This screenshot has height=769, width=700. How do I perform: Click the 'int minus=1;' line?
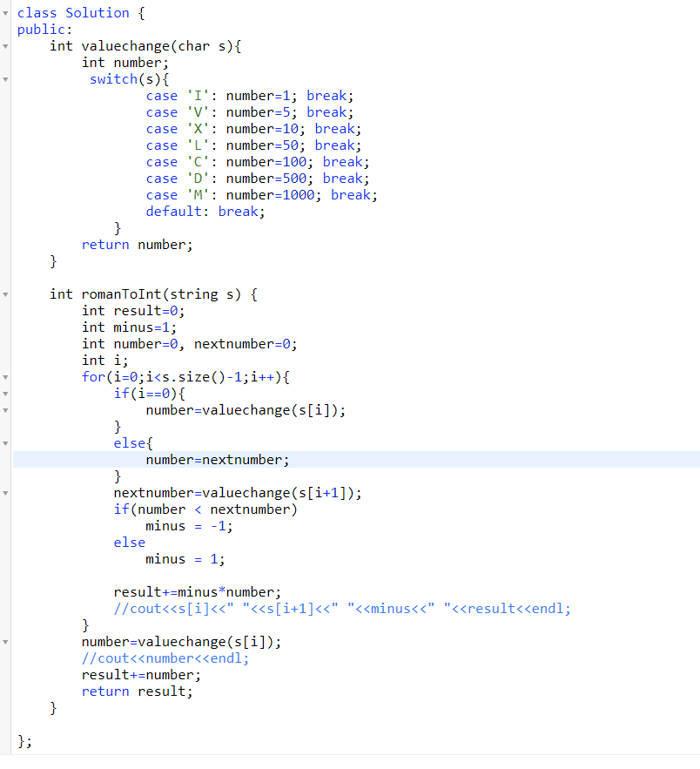click(x=129, y=327)
